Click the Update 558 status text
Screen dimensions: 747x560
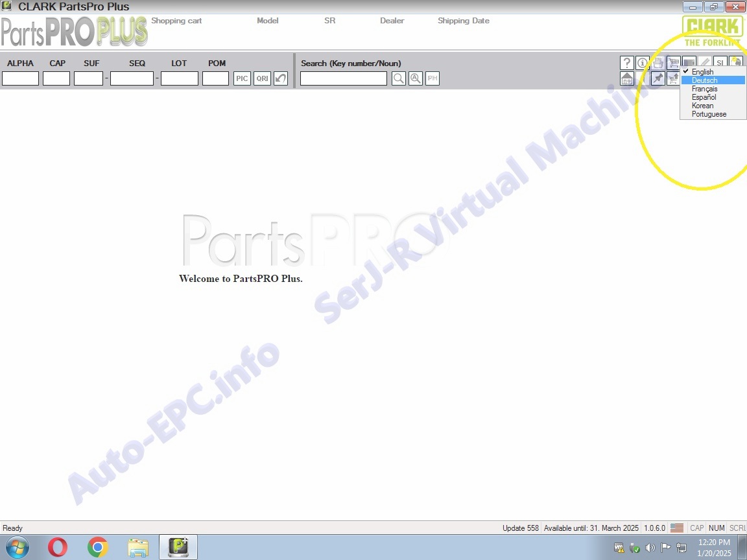pyautogui.click(x=520, y=528)
